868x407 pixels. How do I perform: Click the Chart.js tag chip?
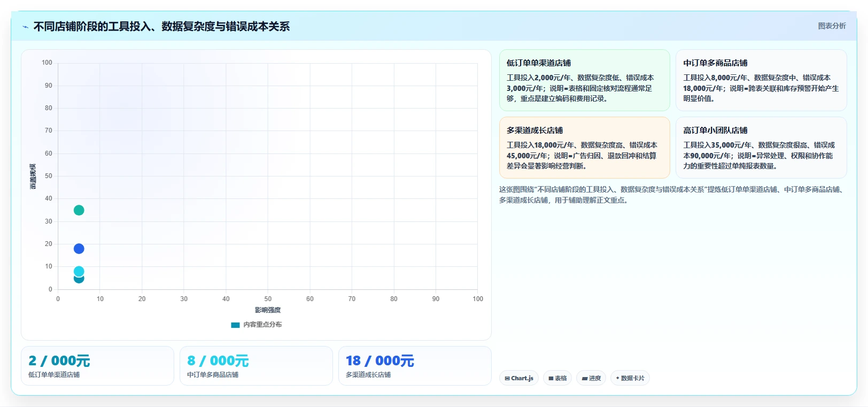click(519, 378)
